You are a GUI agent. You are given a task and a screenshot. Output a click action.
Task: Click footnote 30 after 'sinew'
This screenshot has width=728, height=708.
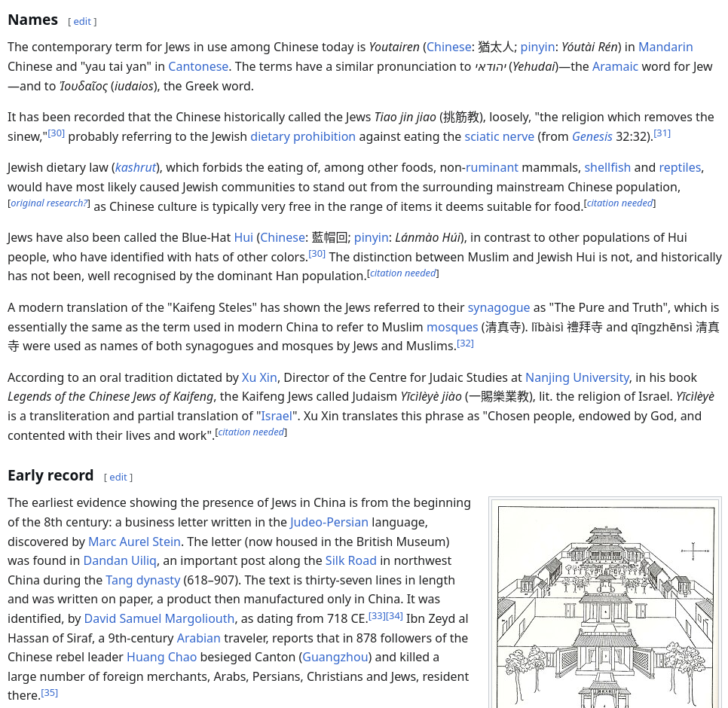click(x=57, y=133)
